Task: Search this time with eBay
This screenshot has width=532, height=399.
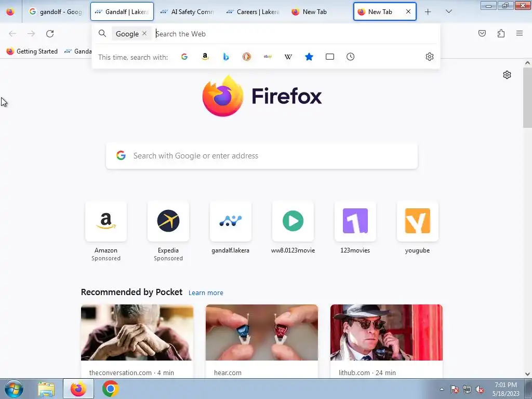Action: coord(268,57)
